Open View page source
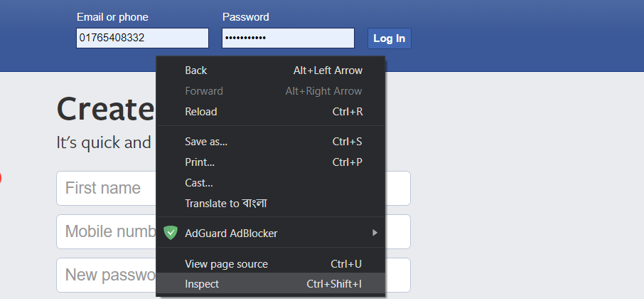Viewport: 644px width, 299px height. pyautogui.click(x=226, y=264)
